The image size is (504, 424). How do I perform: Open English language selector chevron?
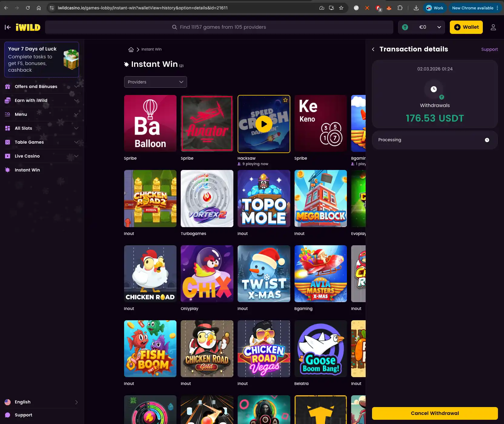(76, 402)
